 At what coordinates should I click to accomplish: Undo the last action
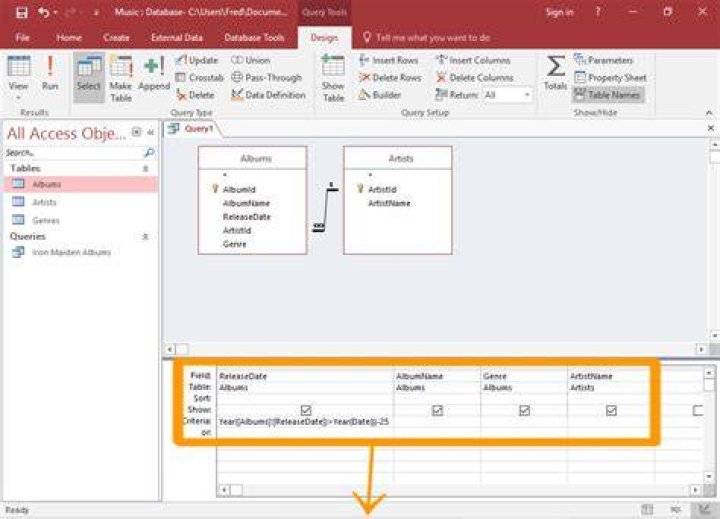pos(44,12)
